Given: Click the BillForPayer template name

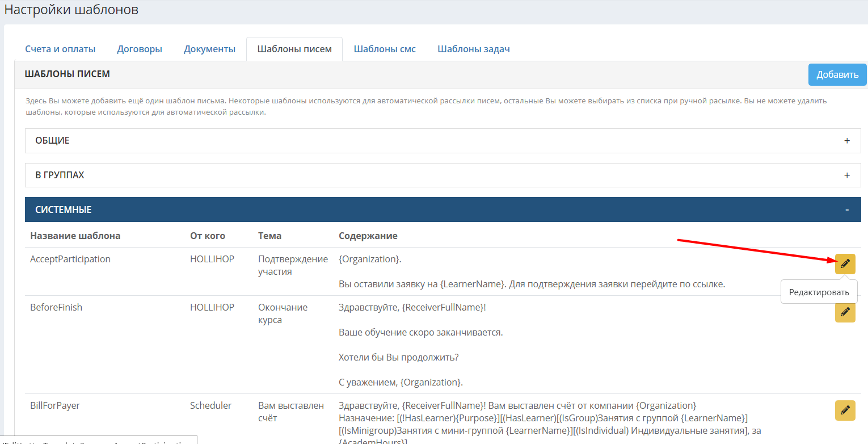Looking at the screenshot, I should (x=55, y=405).
